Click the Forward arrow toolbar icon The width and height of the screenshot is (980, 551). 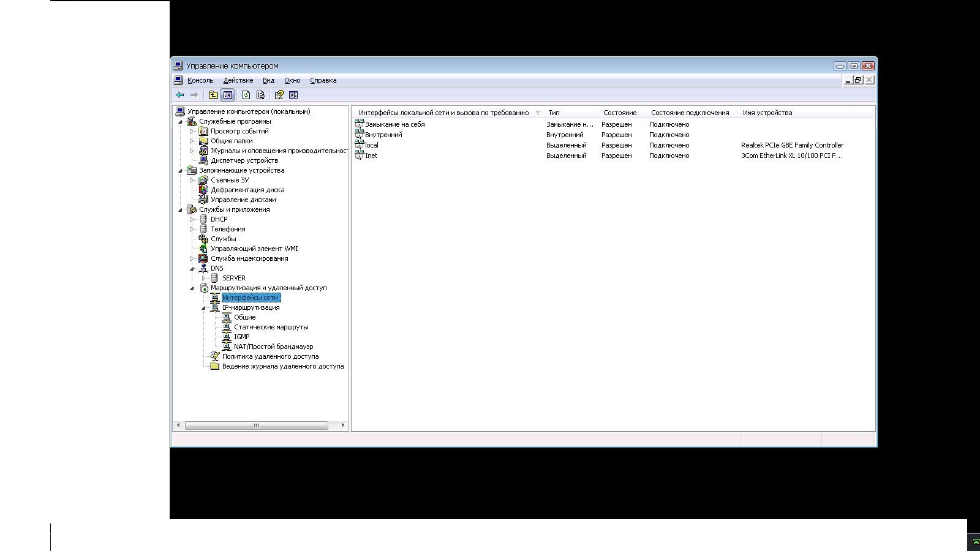(194, 95)
